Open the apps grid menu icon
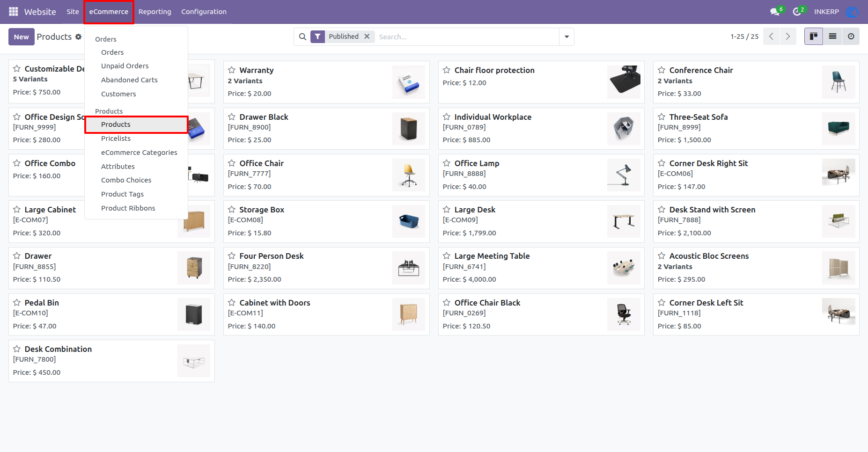 [14, 11]
